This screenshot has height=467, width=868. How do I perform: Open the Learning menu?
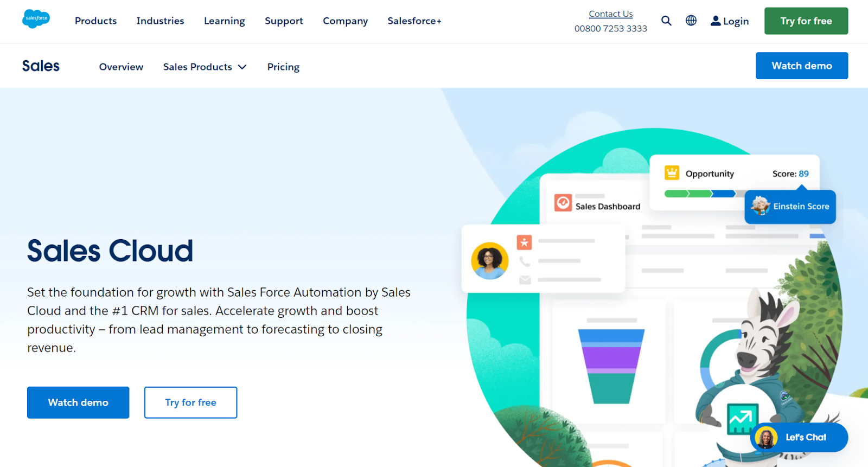tap(224, 21)
